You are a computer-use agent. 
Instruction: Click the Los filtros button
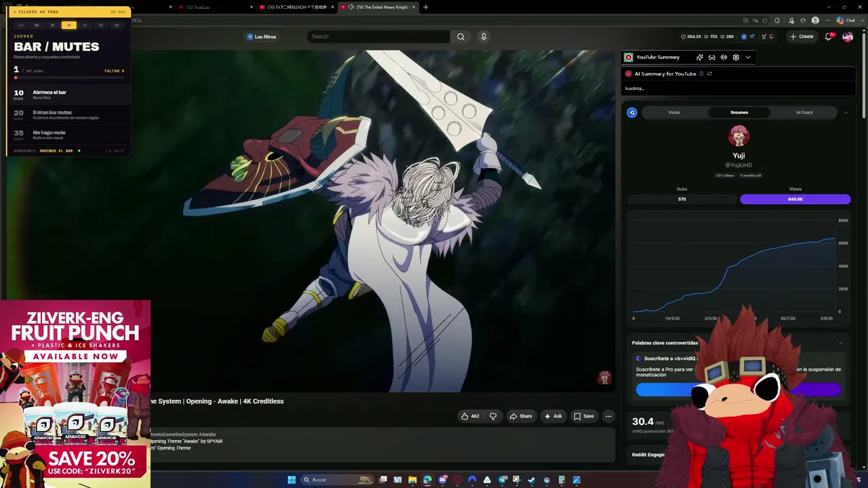pos(262,37)
